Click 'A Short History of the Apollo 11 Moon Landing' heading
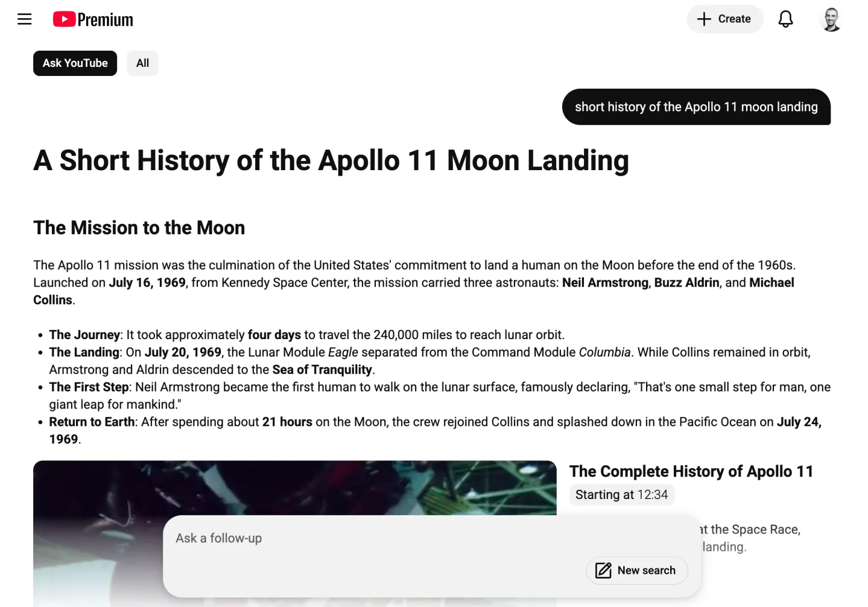 (x=331, y=160)
